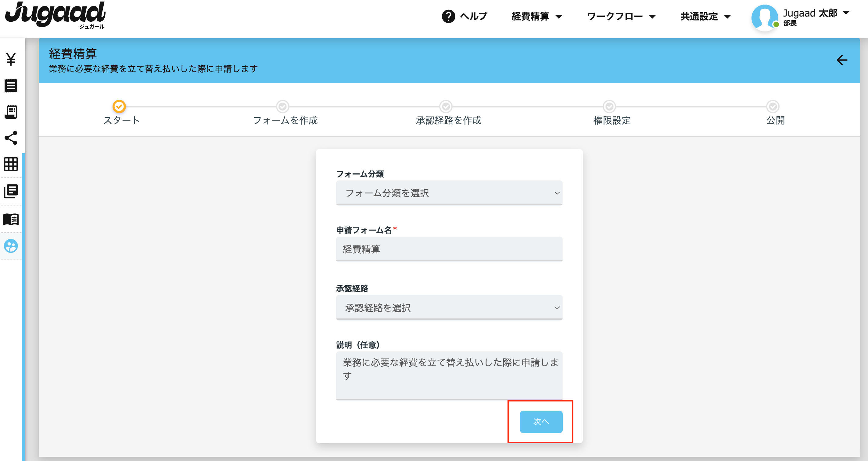Select the 承認経路を作成 step circle
Image resolution: width=868 pixels, height=461 pixels.
446,107
